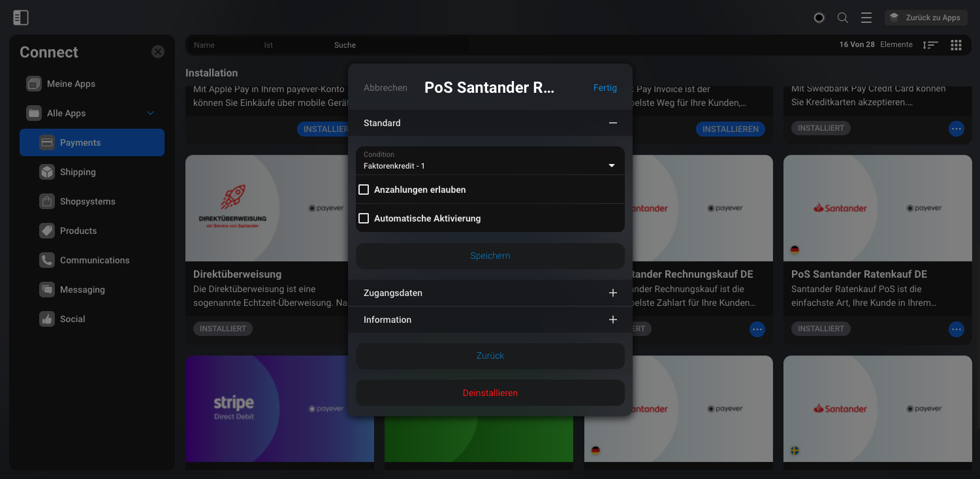Click Installiert badge on PoS Santander Ratenkauf DE
Screen dimensions: 980x479
click(821, 329)
